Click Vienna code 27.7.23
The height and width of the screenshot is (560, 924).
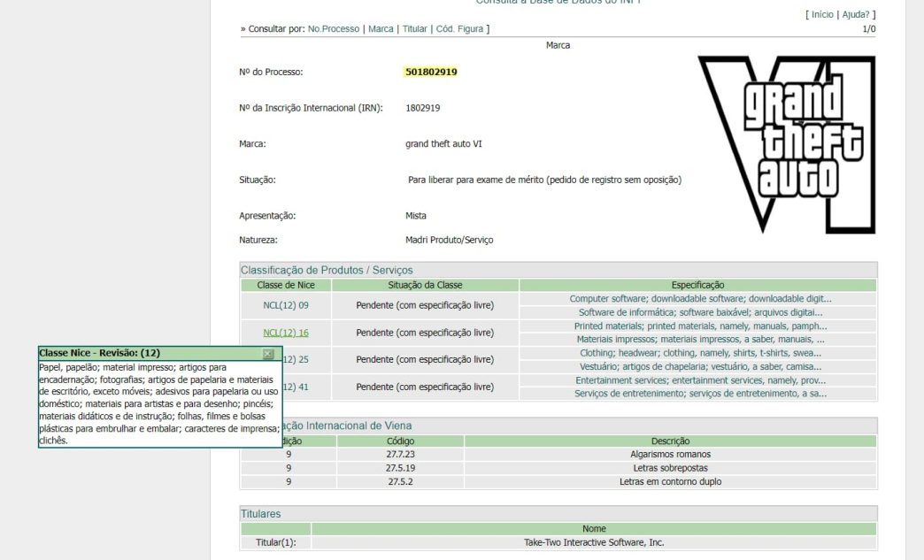pyautogui.click(x=400, y=455)
